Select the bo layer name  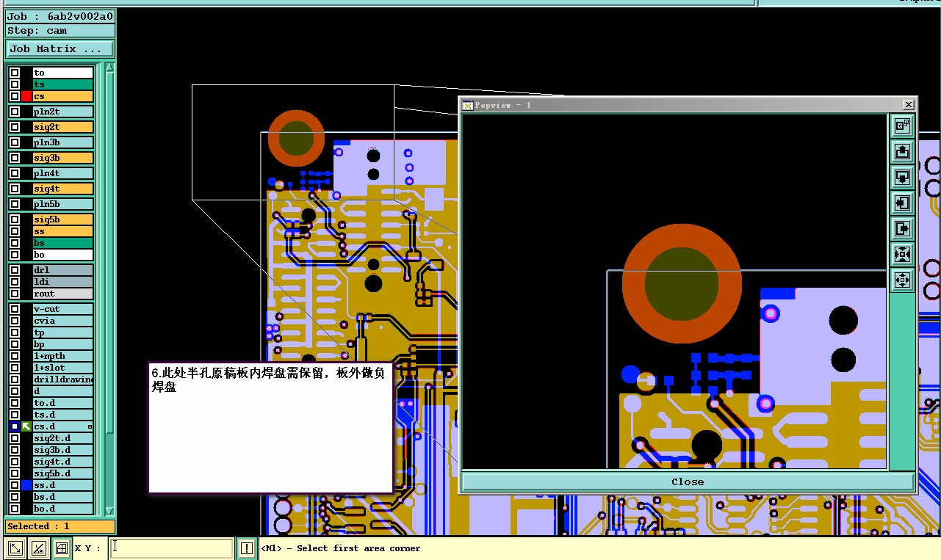[x=63, y=255]
